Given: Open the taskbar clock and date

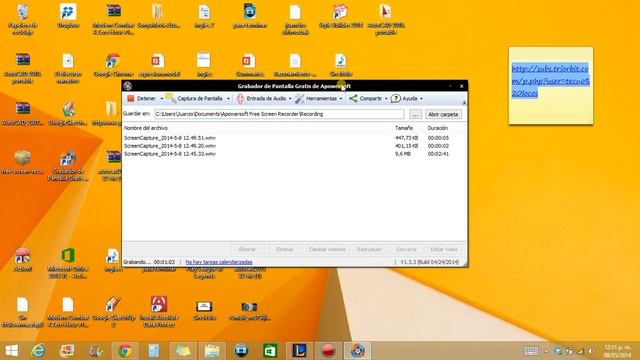Looking at the screenshot, I should pos(617,351).
